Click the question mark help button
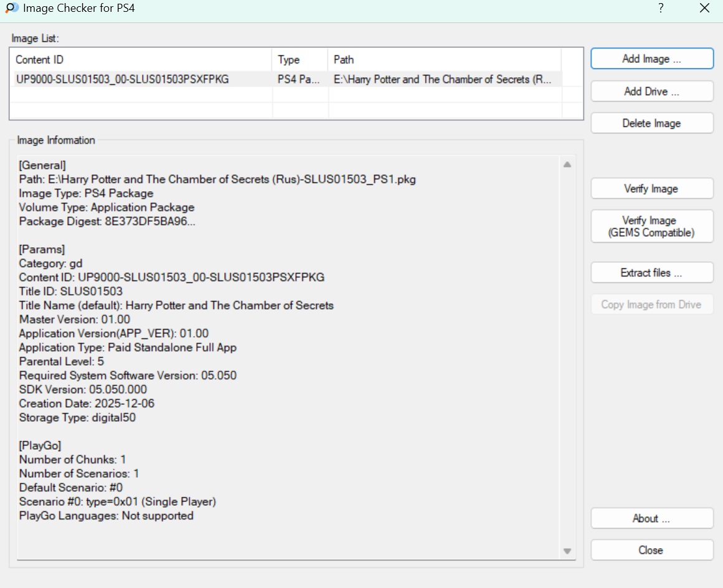723x588 pixels. point(660,9)
